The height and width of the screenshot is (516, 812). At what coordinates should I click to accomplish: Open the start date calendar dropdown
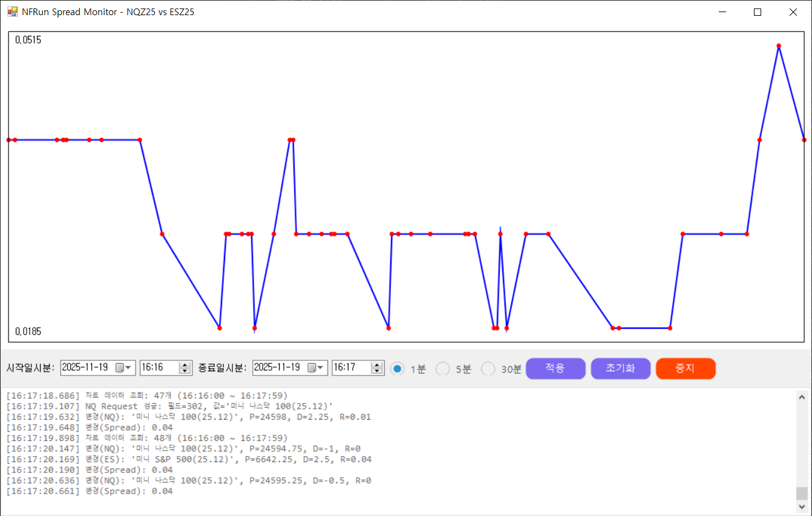pyautogui.click(x=123, y=368)
